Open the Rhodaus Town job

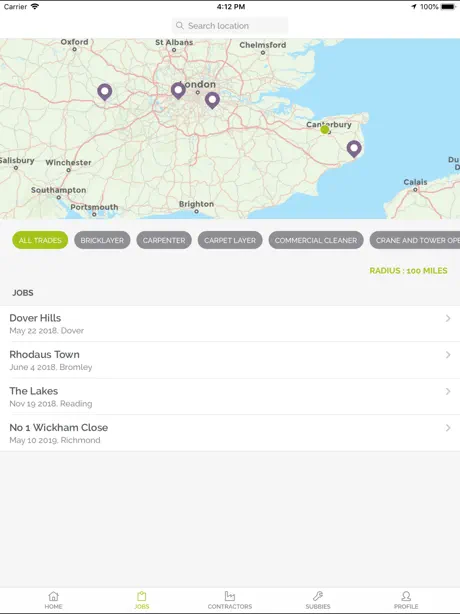pyautogui.click(x=230, y=360)
